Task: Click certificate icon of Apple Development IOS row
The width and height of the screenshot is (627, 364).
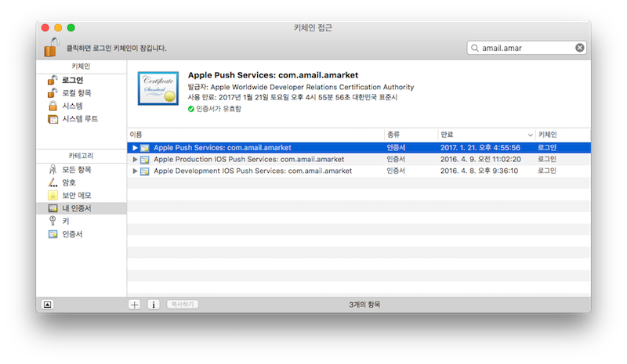Action: (144, 171)
